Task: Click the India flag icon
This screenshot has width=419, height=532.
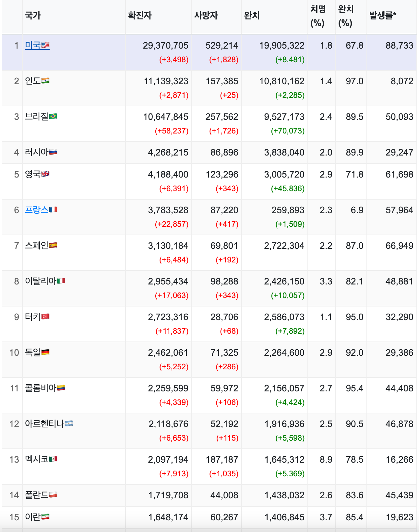Action: click(45, 81)
